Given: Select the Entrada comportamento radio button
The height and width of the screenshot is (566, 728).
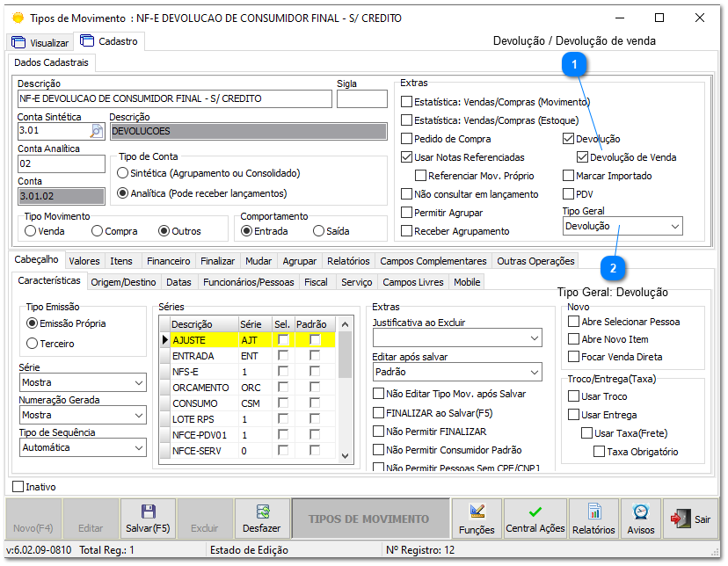Looking at the screenshot, I should (244, 229).
